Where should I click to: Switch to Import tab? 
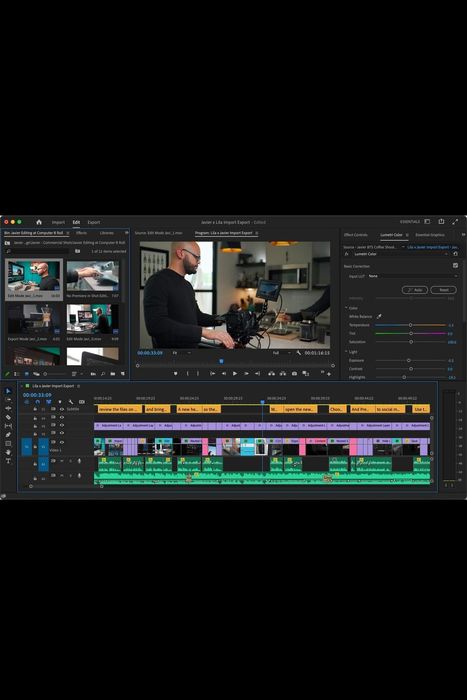pyautogui.click(x=58, y=222)
